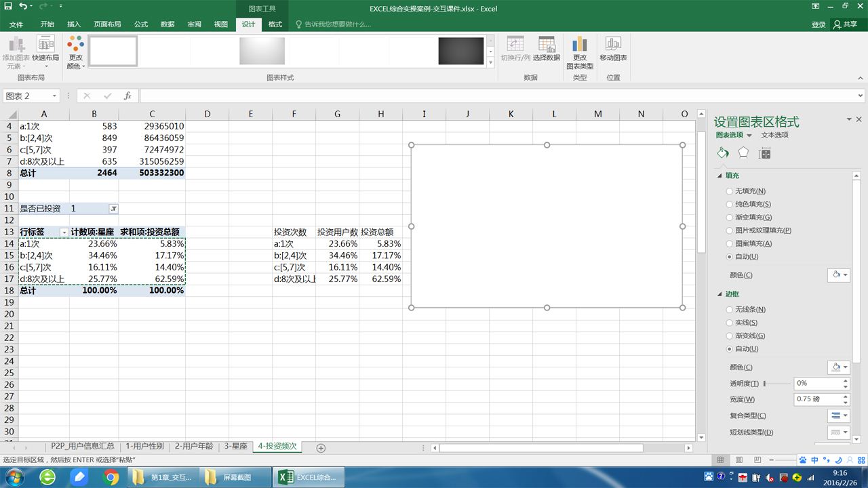The height and width of the screenshot is (488, 868).
Task: Select 无线条 border option
Action: pyautogui.click(x=746, y=309)
